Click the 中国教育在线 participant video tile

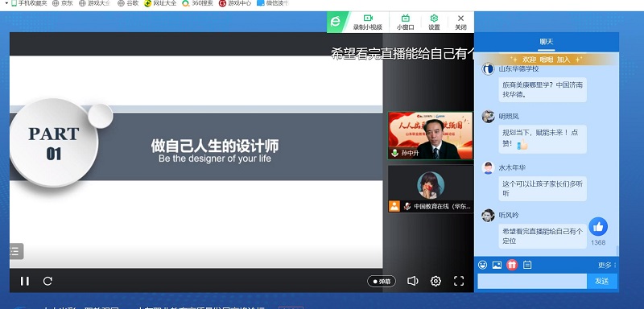point(431,189)
